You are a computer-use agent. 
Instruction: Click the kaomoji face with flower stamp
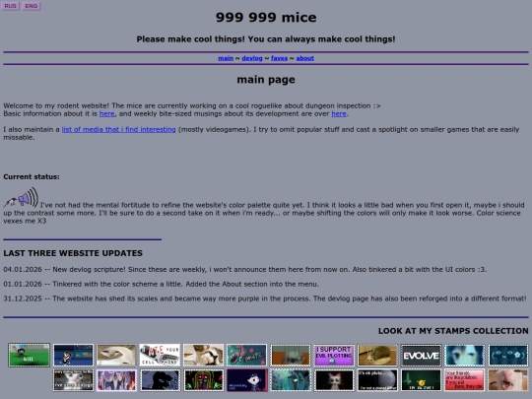click(x=508, y=356)
